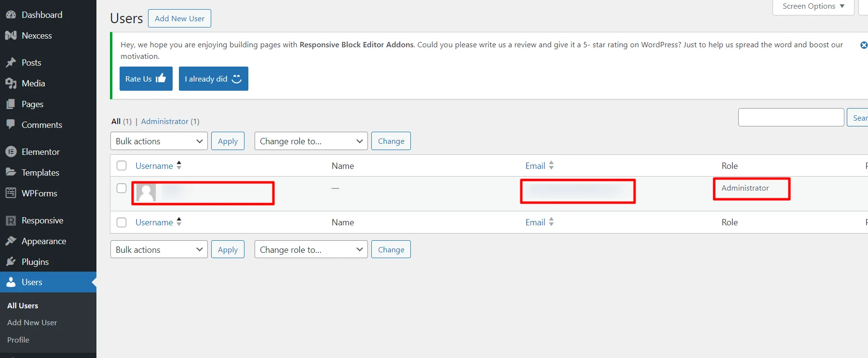Click the bottom Change button
The height and width of the screenshot is (358, 868).
(391, 249)
